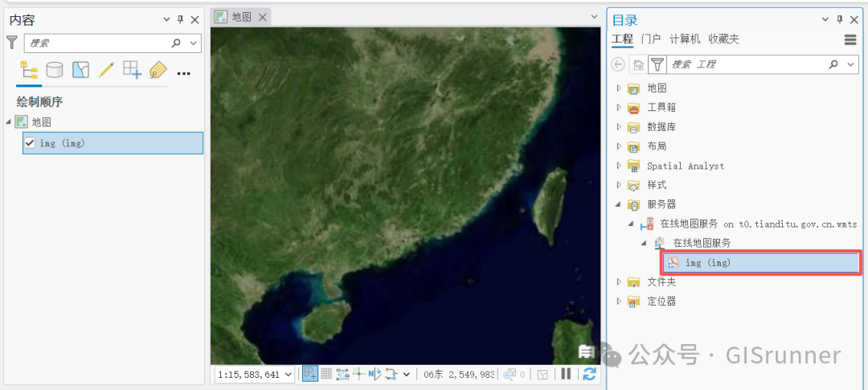
Task: Close the 地图 map view tab
Action: point(262,17)
